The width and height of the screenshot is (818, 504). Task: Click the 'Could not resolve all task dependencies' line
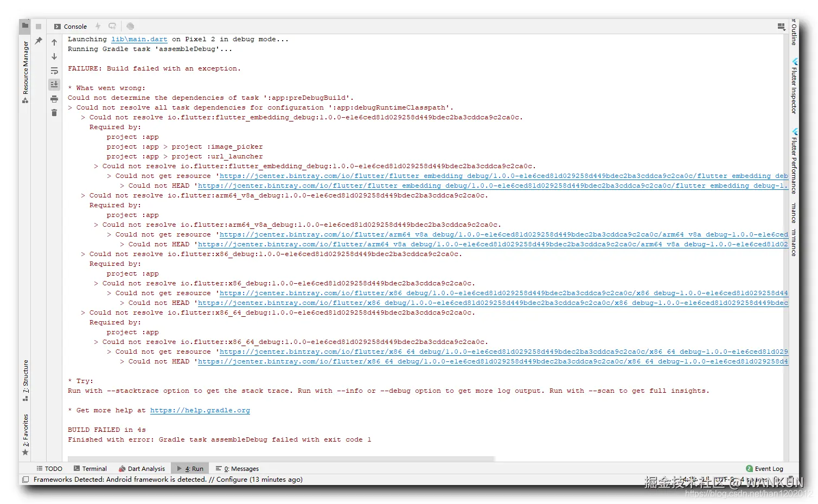pos(261,107)
